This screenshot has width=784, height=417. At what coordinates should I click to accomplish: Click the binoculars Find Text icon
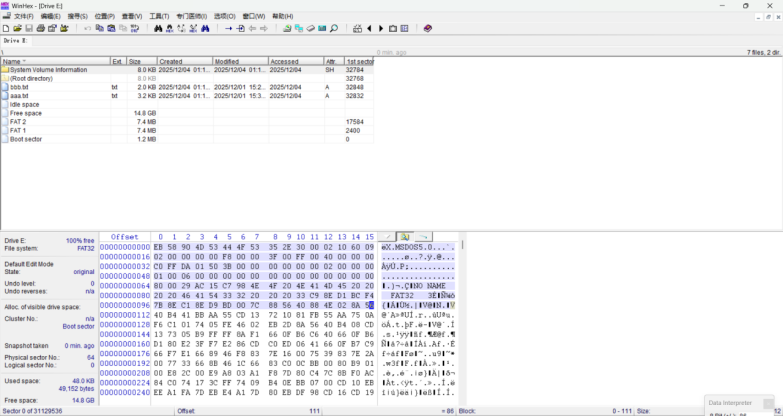click(x=159, y=28)
